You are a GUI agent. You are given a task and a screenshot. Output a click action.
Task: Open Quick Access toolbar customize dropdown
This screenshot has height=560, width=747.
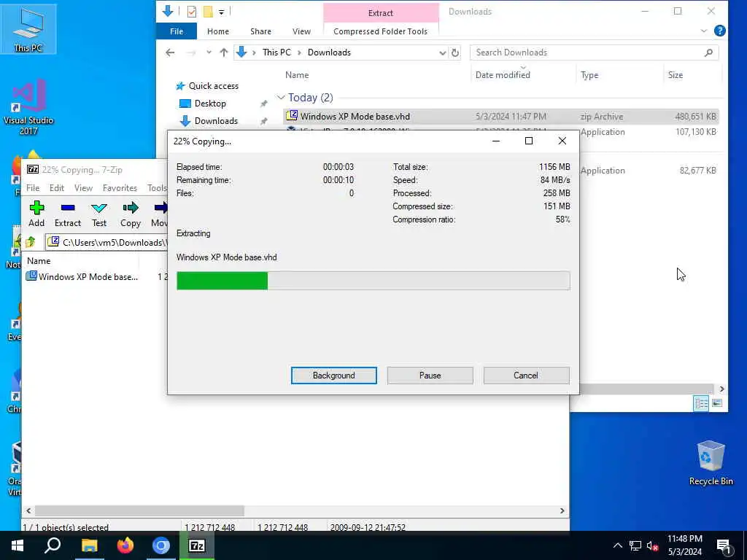click(x=222, y=12)
